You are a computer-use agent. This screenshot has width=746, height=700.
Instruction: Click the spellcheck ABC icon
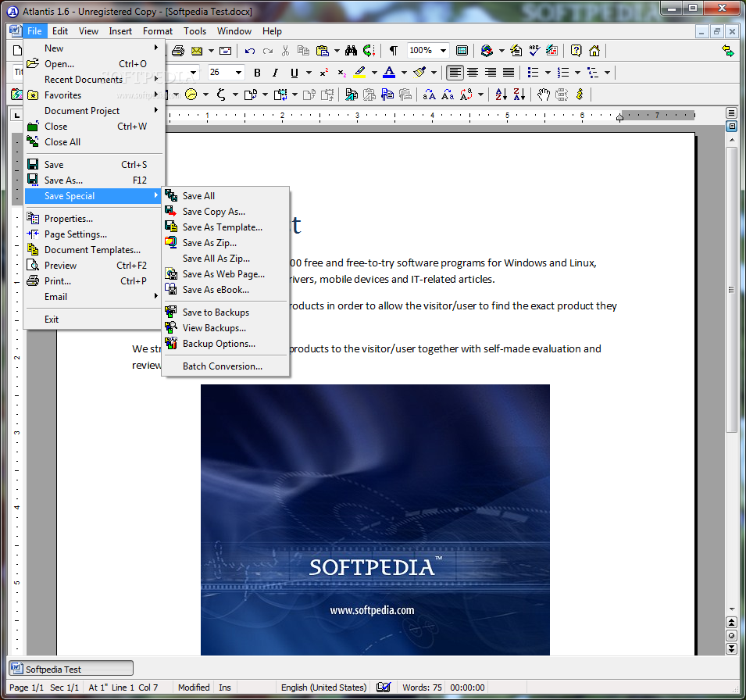(534, 51)
